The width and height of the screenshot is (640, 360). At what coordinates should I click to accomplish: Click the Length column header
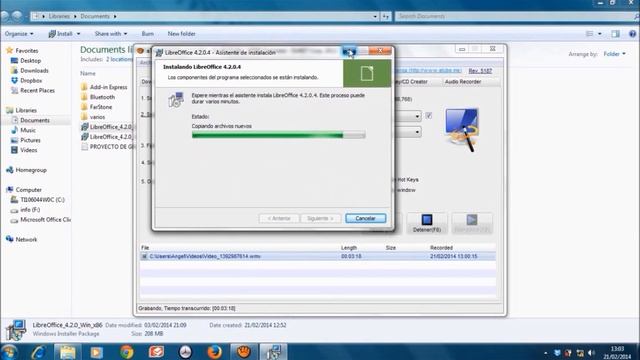pyautogui.click(x=349, y=248)
